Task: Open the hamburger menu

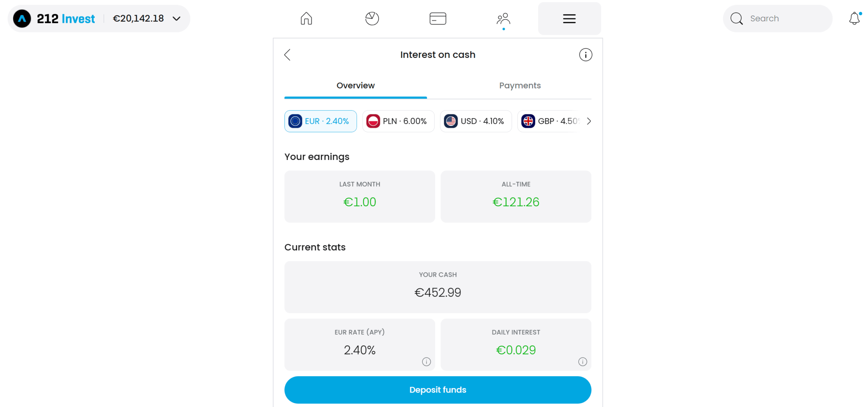Action: click(569, 18)
